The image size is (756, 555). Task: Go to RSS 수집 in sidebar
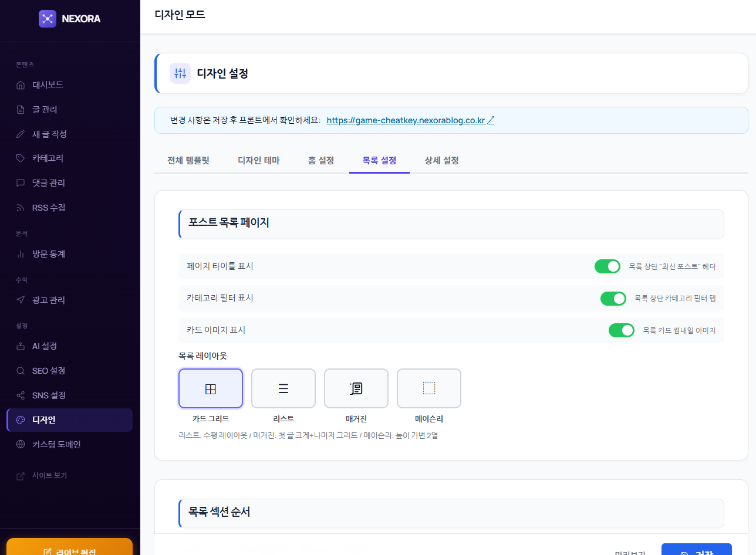click(x=49, y=207)
